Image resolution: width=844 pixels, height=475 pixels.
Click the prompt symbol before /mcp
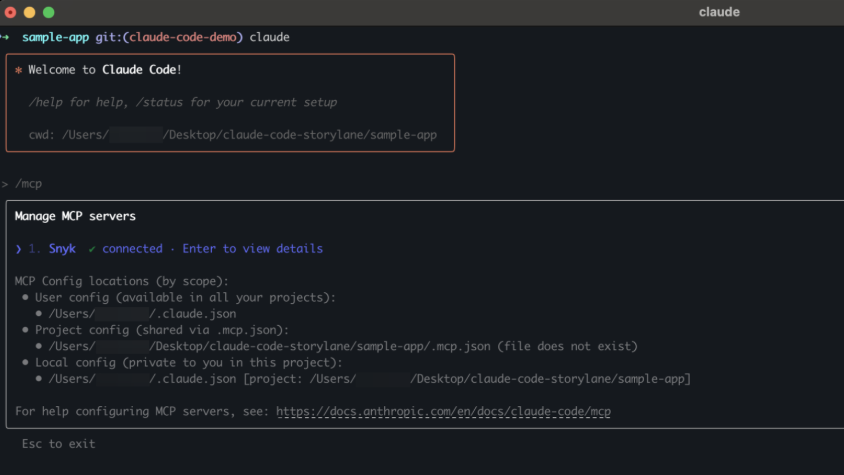click(5, 184)
